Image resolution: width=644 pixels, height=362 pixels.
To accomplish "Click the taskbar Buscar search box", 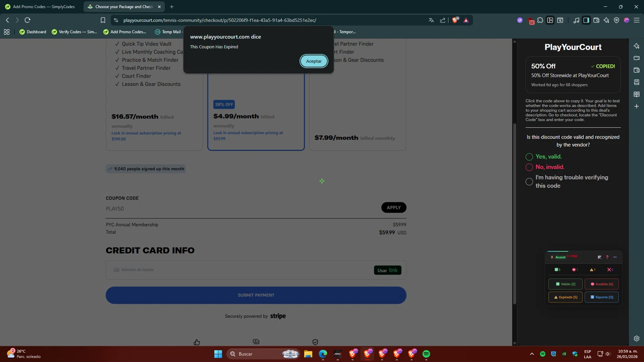I will pos(263,354).
